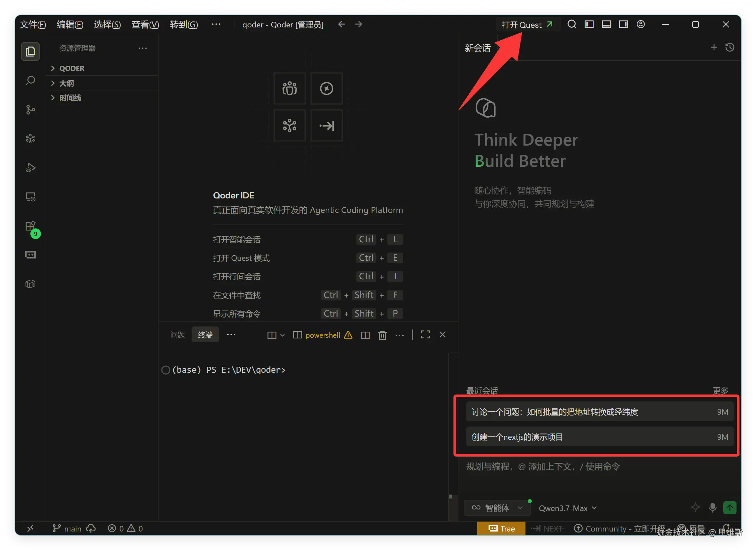Toggle the bottom panel layout
Viewport: 756px width, 550px height.
coord(606,24)
